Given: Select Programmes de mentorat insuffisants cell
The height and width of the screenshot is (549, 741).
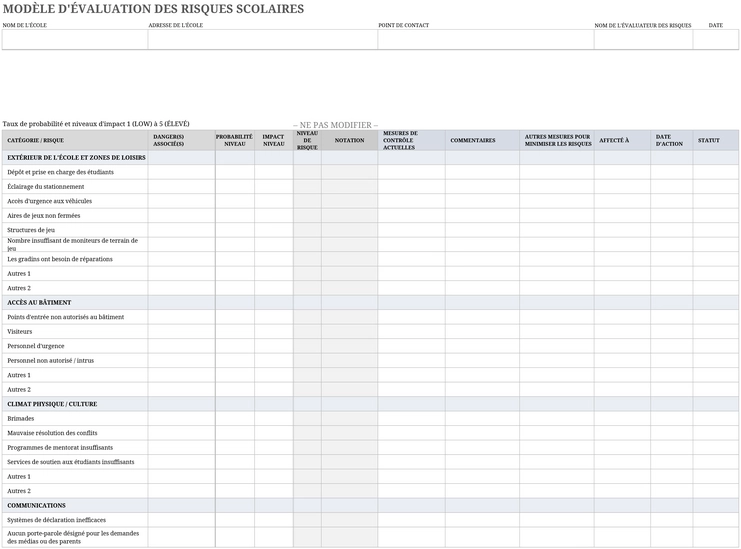Looking at the screenshot, I should click(75, 447).
